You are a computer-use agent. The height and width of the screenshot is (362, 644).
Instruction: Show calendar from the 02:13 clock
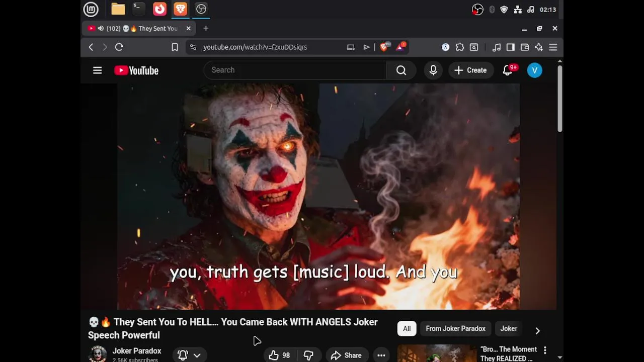[x=547, y=10]
